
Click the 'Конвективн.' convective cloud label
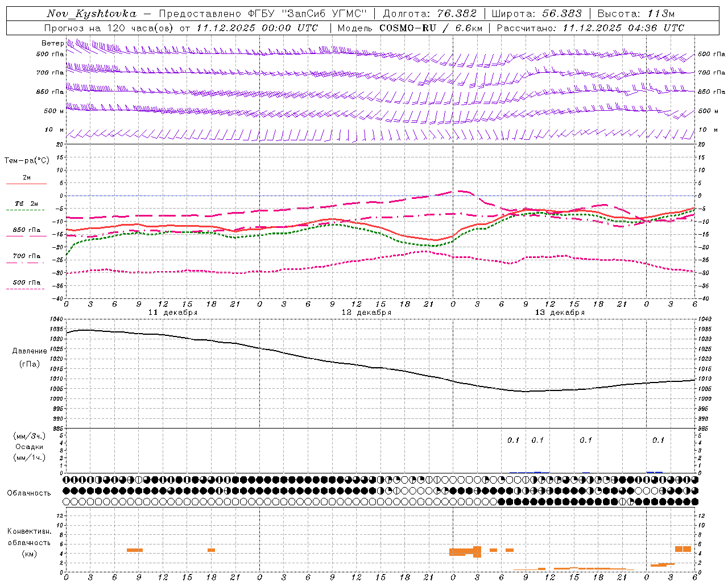pos(30,531)
